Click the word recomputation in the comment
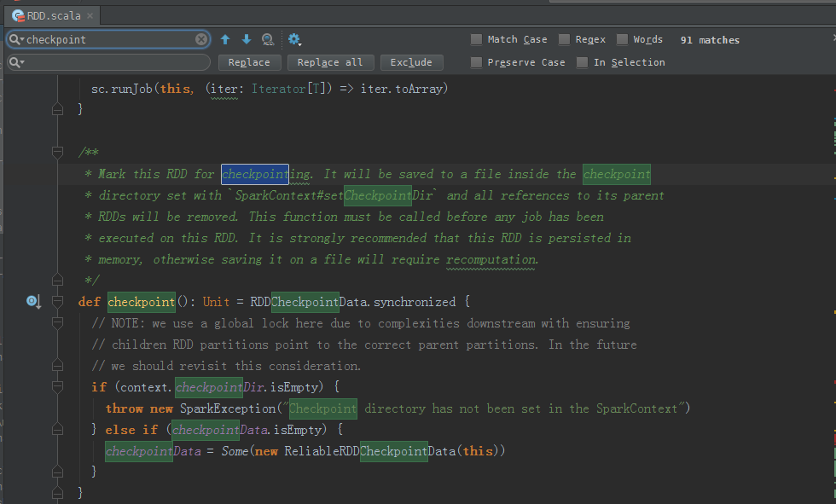The image size is (836, 504). point(491,259)
